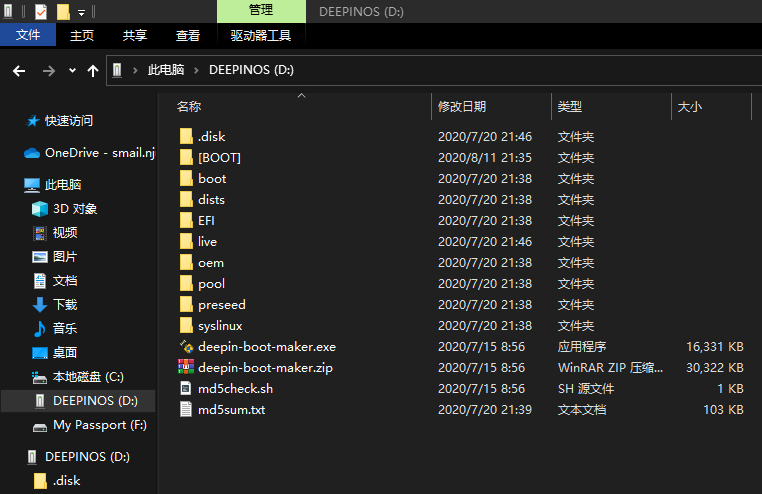
Task: Click the size value 103 KB
Action: [x=723, y=409]
